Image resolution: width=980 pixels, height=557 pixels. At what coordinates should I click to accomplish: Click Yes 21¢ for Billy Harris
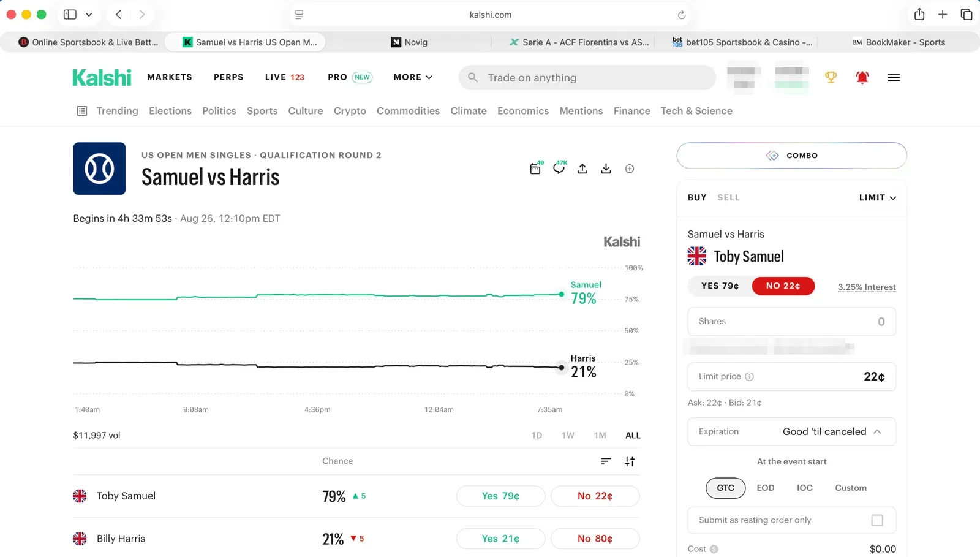click(x=500, y=539)
